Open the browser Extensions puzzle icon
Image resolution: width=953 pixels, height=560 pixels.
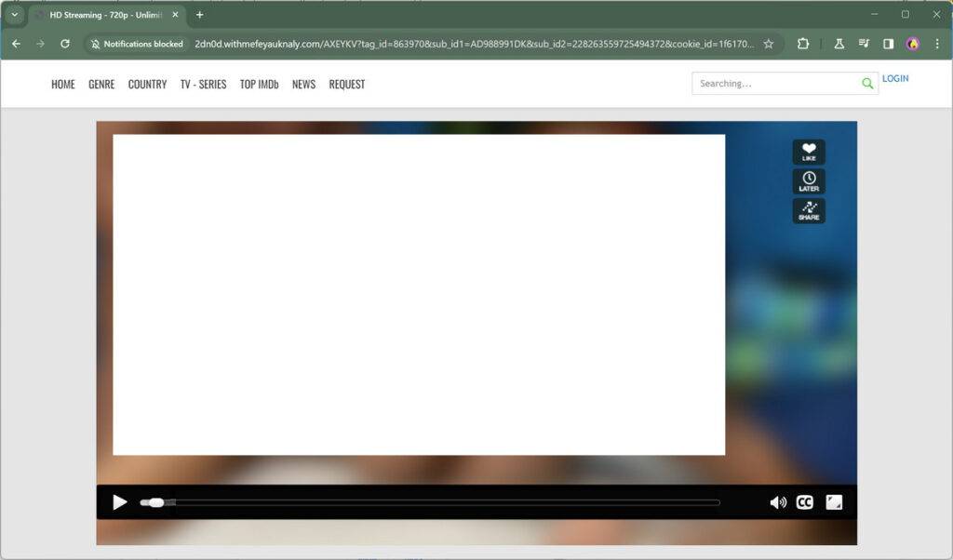[802, 43]
